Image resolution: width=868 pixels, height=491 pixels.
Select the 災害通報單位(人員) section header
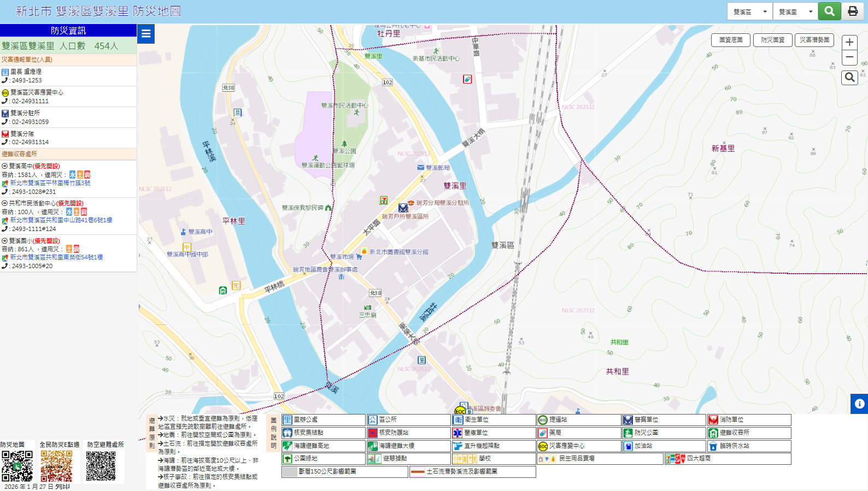[x=68, y=60]
